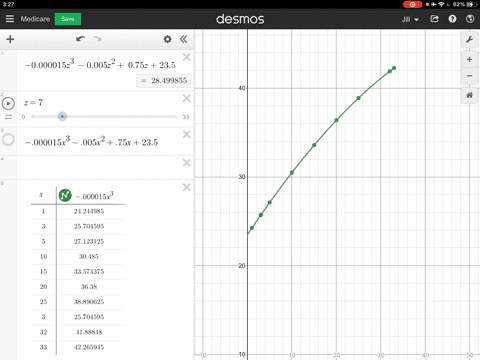The image size is (480, 360).
Task: Edit the slider lower limit 0
Action: 23,117
